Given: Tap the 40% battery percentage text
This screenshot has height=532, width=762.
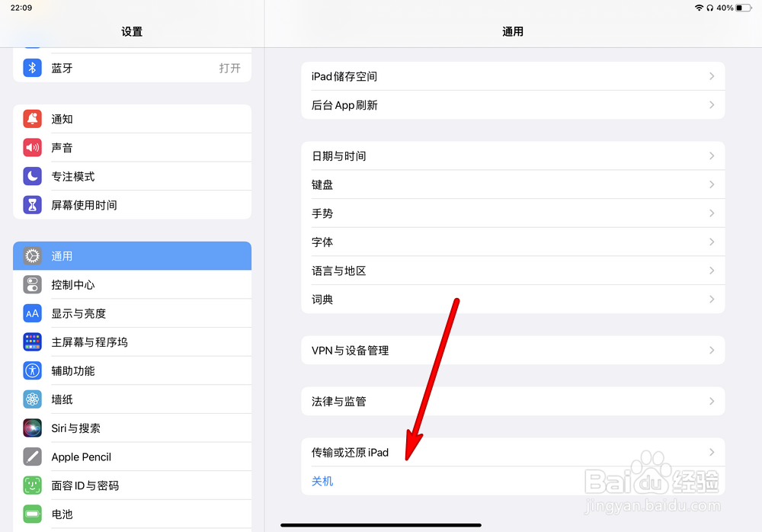Looking at the screenshot, I should pos(725,8).
